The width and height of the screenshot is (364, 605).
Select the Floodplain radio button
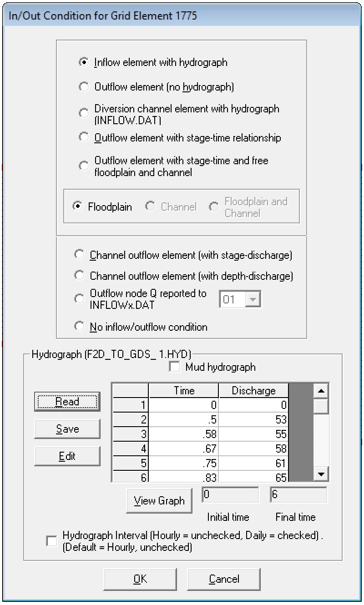(77, 207)
